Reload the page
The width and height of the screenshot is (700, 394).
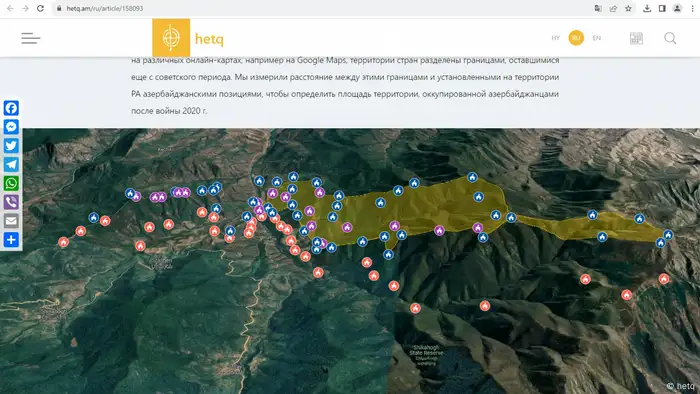pyautogui.click(x=40, y=8)
